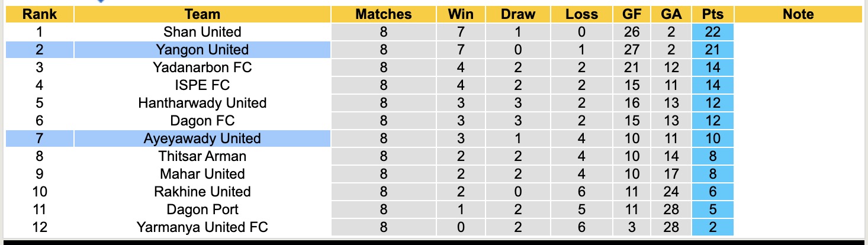The width and height of the screenshot is (868, 245).
Task: Click the Rank column header
Action: [x=40, y=14]
